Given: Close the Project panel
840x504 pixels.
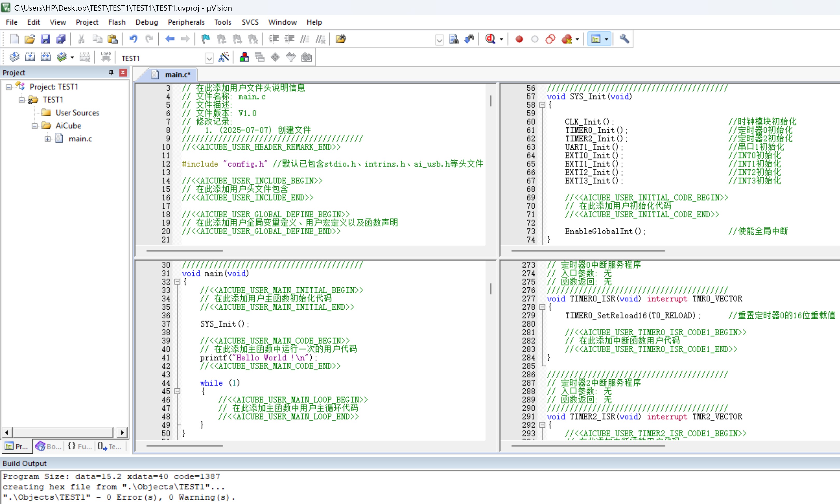Looking at the screenshot, I should click(x=123, y=72).
